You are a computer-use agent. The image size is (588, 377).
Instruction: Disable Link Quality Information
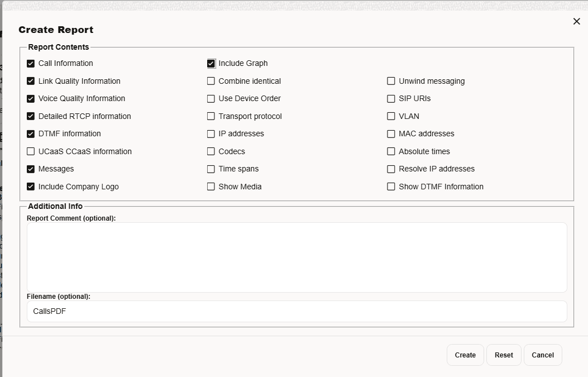pos(31,81)
